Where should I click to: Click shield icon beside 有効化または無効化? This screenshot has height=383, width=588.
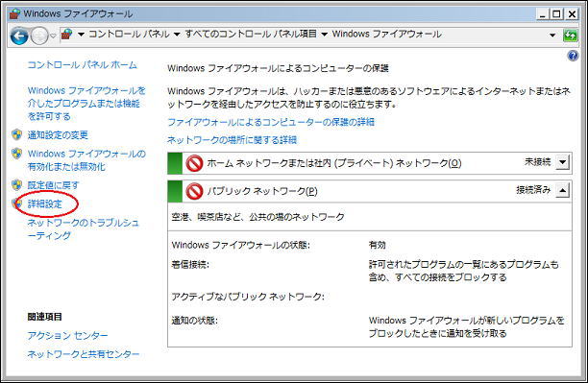click(x=17, y=153)
